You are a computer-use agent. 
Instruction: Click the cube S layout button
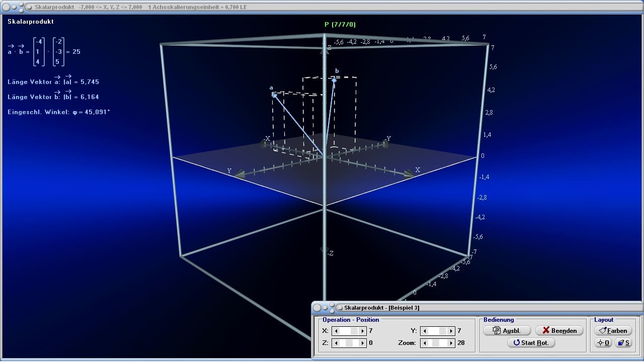click(623, 342)
